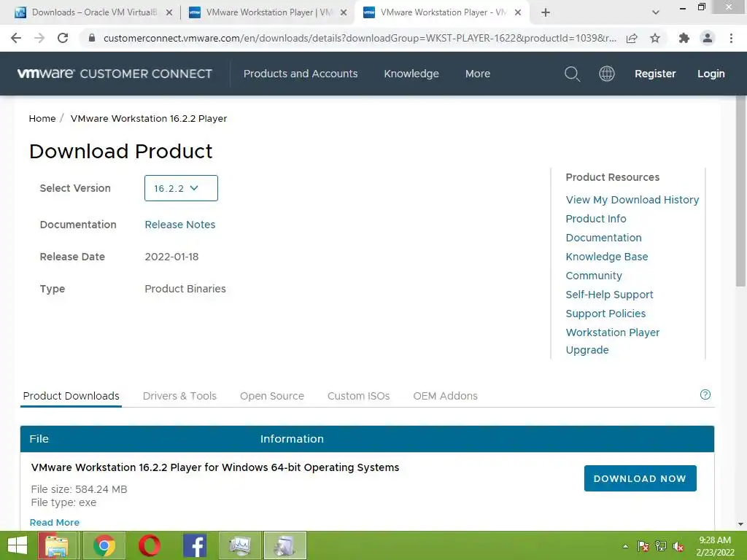Open the Knowledge menu
Viewport: 747px width, 560px height.
tap(411, 74)
